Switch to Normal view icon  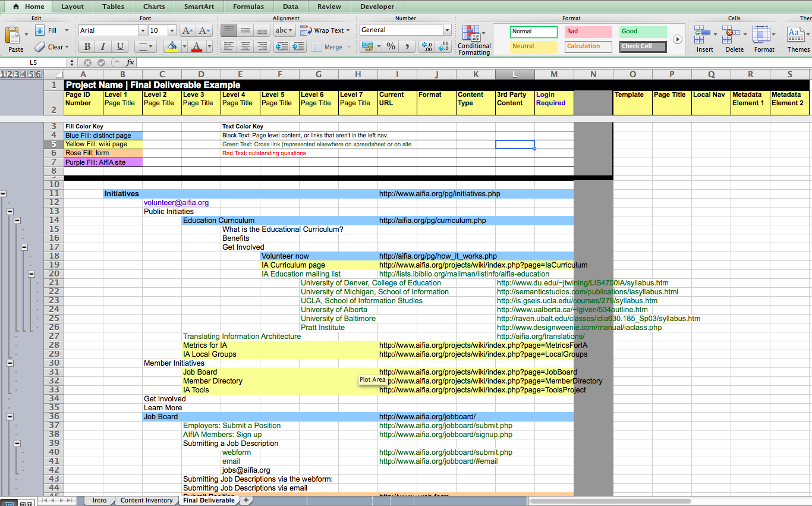point(8,502)
